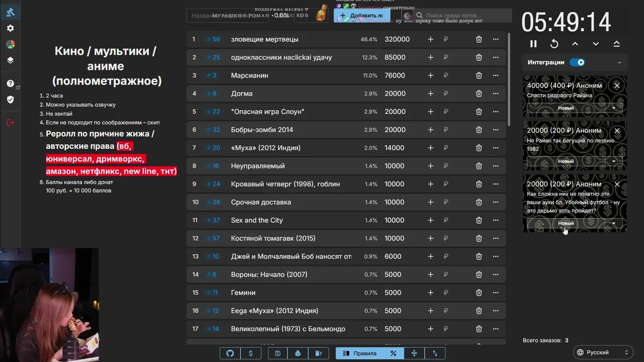Click the ruble icon on Костяной томагавк row
Screen dimensions: 644x362
(x=446, y=238)
